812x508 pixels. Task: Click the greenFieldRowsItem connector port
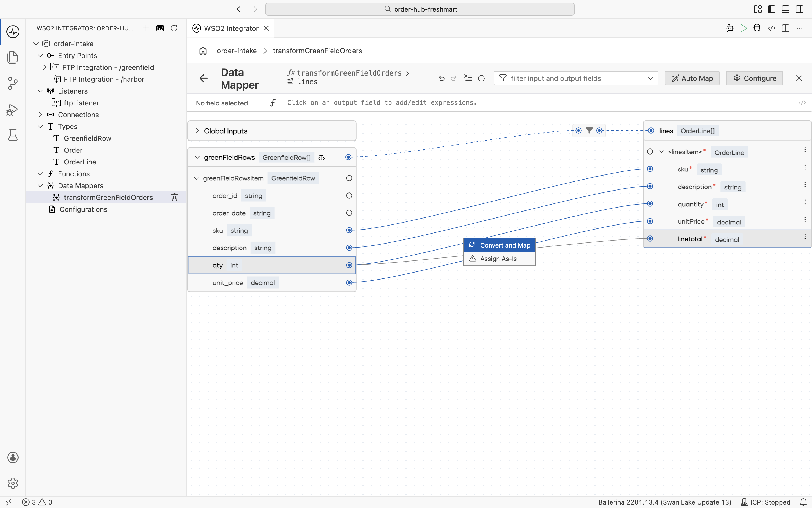[x=349, y=178]
